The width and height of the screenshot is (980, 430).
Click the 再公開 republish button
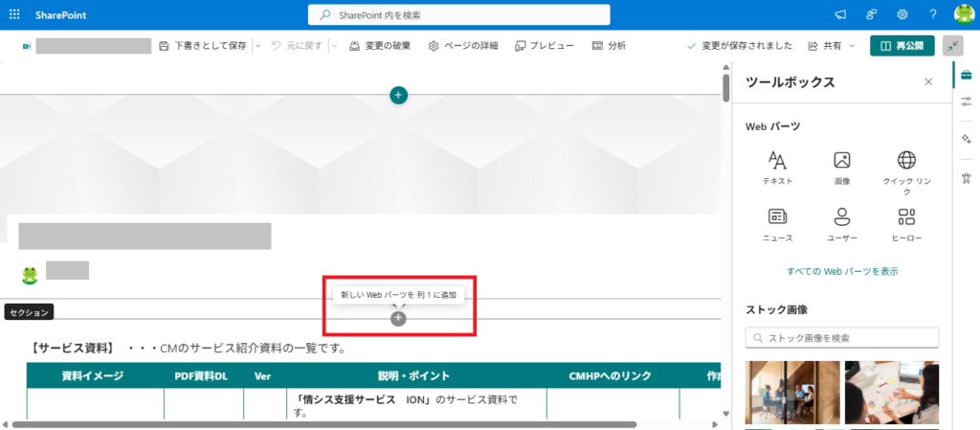pyautogui.click(x=902, y=46)
